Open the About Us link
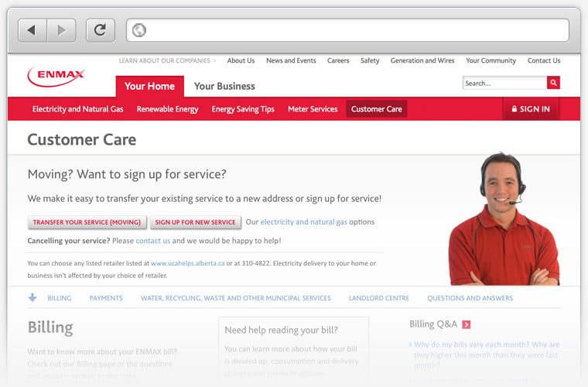The height and width of the screenshot is (387, 588). point(241,60)
